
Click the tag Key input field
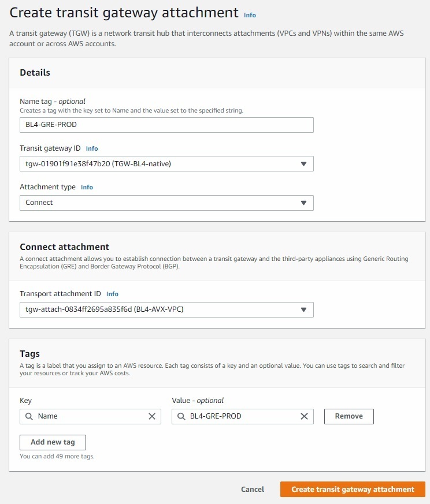pos(90,416)
